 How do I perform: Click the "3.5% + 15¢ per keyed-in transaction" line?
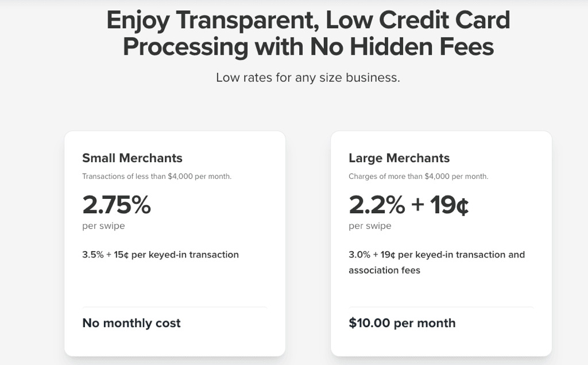click(160, 255)
